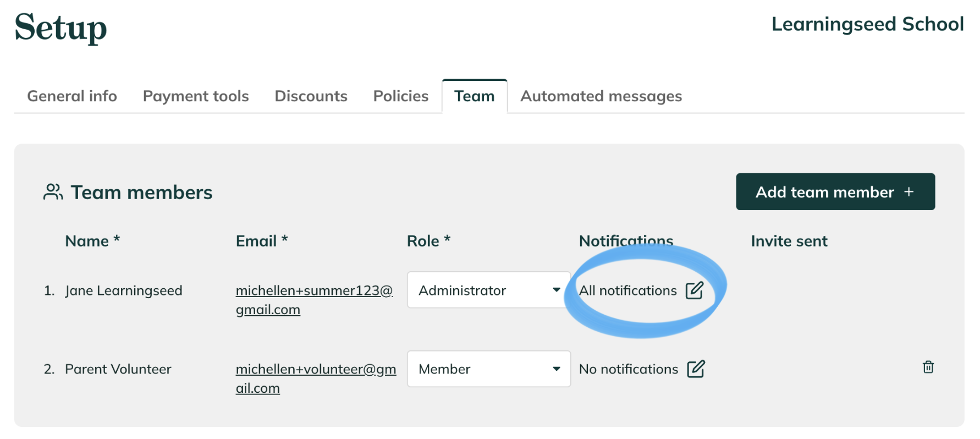
Task: Switch to the General info tab
Action: pos(72,96)
